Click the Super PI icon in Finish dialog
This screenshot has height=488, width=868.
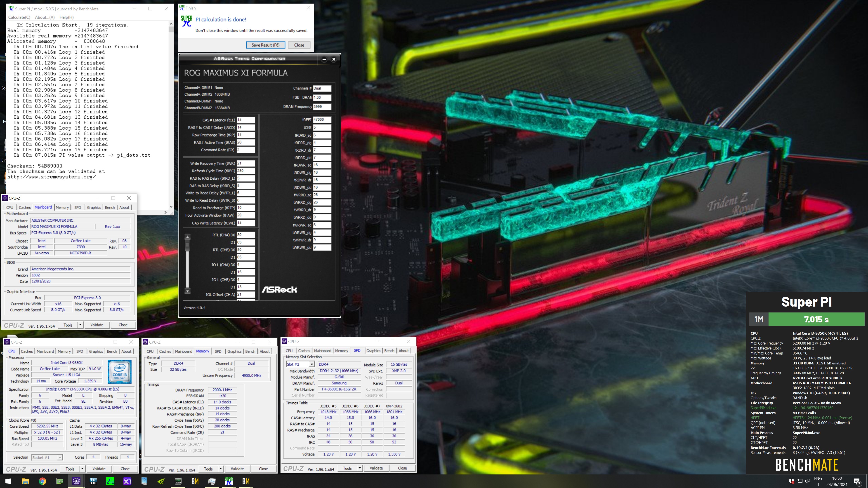(186, 21)
